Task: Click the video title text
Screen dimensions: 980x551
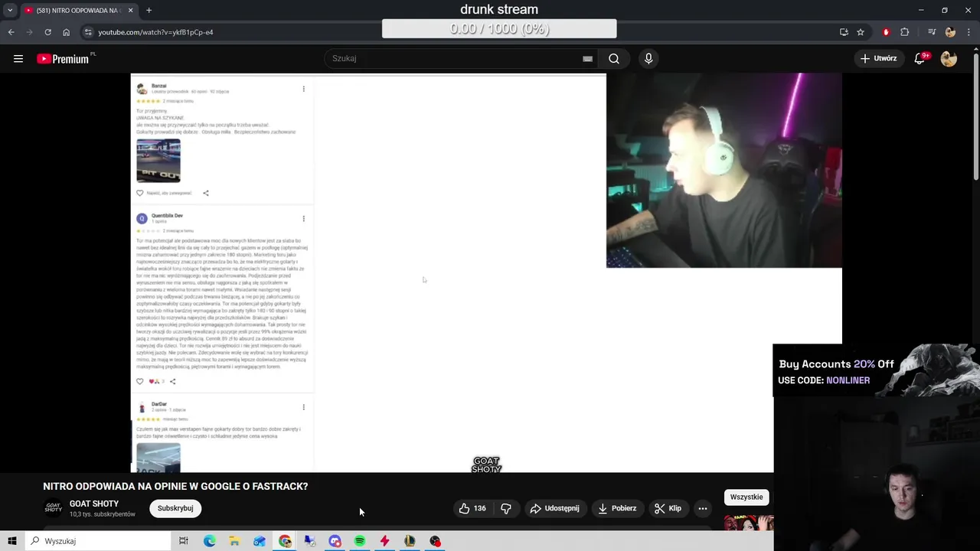Action: point(175,486)
